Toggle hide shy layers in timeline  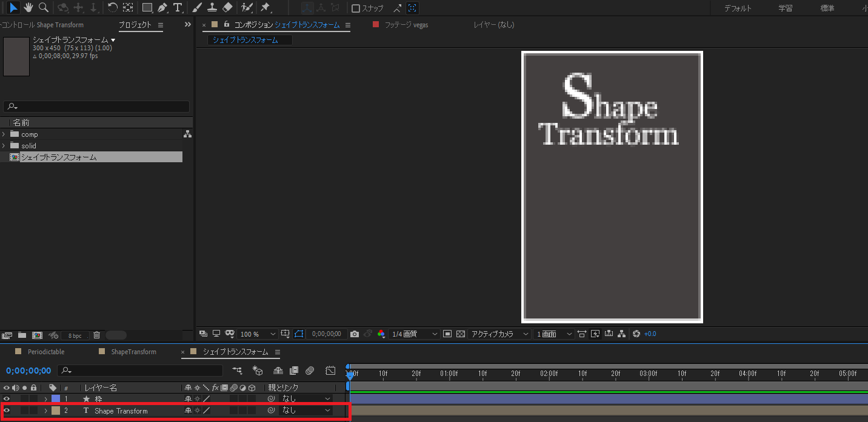[x=278, y=370]
